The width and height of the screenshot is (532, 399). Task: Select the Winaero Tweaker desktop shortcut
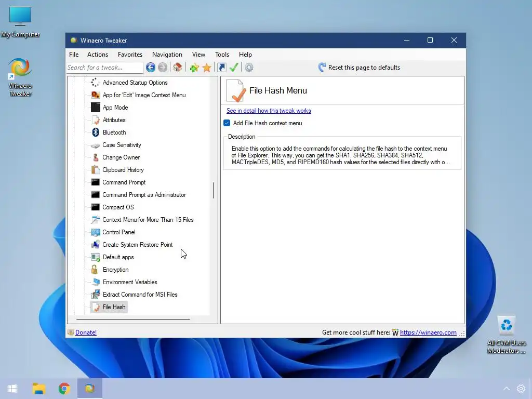(20, 77)
